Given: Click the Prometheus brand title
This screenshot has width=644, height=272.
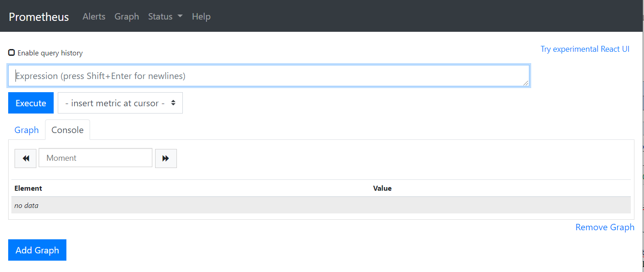Looking at the screenshot, I should click(x=39, y=17).
